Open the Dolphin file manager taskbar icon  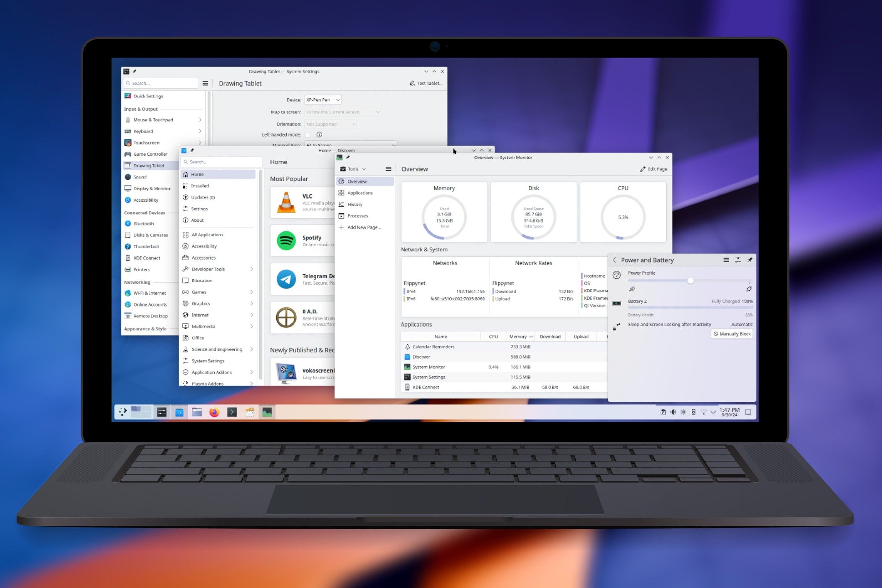coord(197,412)
